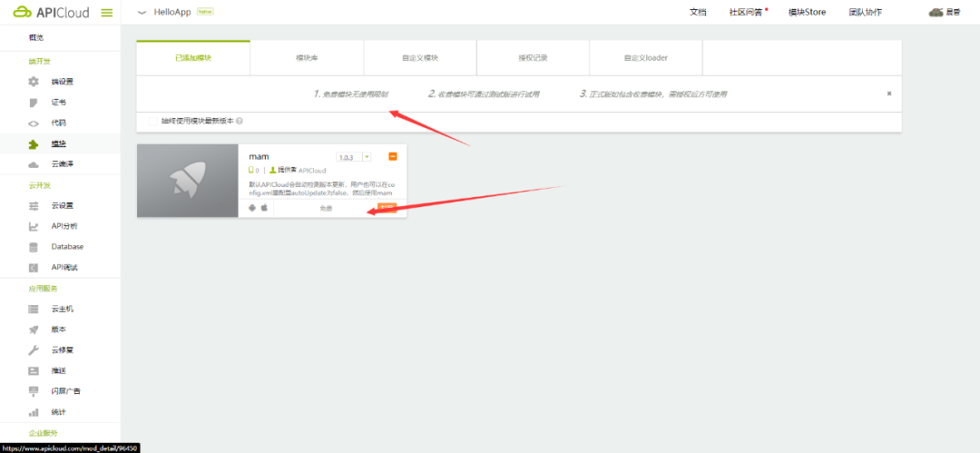This screenshot has height=453, width=980.
Task: Check the always-use-latest-module-version checkbox
Action: pos(153,122)
